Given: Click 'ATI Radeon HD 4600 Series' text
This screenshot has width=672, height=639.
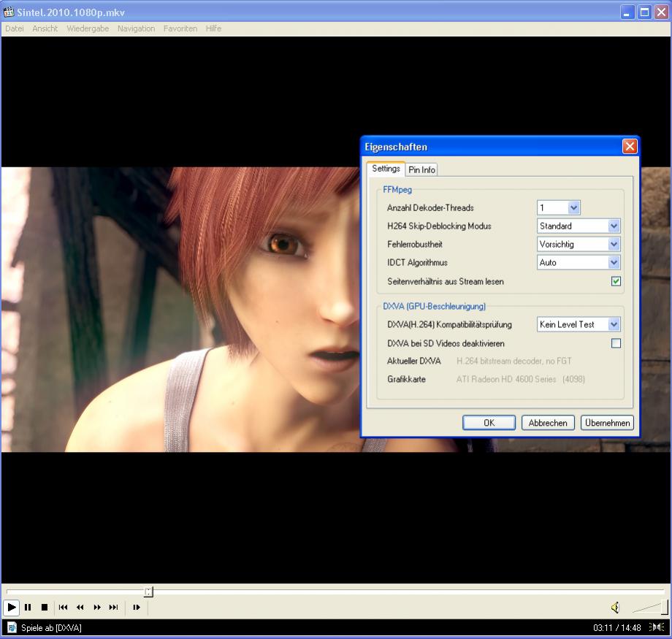Looking at the screenshot, I should (x=506, y=379).
